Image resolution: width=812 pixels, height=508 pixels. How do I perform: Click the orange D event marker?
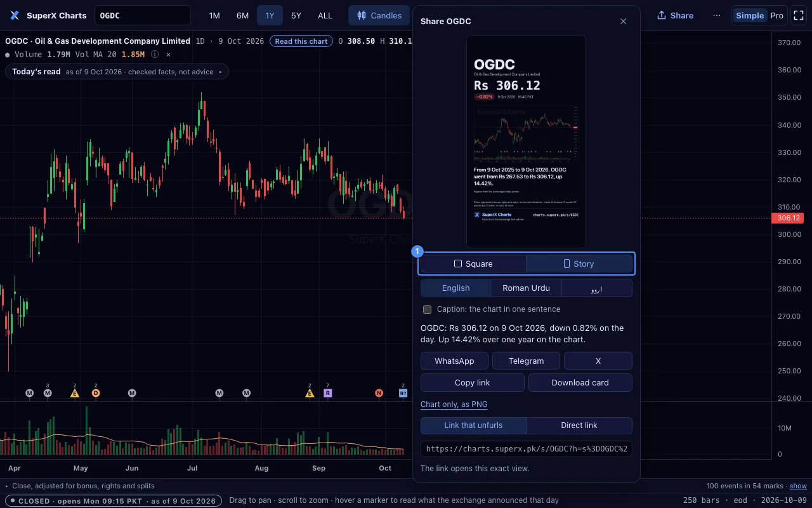pyautogui.click(x=96, y=393)
